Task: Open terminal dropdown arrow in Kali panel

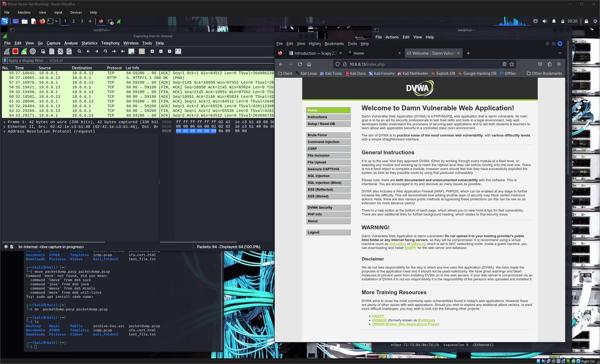Action: [56, 21]
